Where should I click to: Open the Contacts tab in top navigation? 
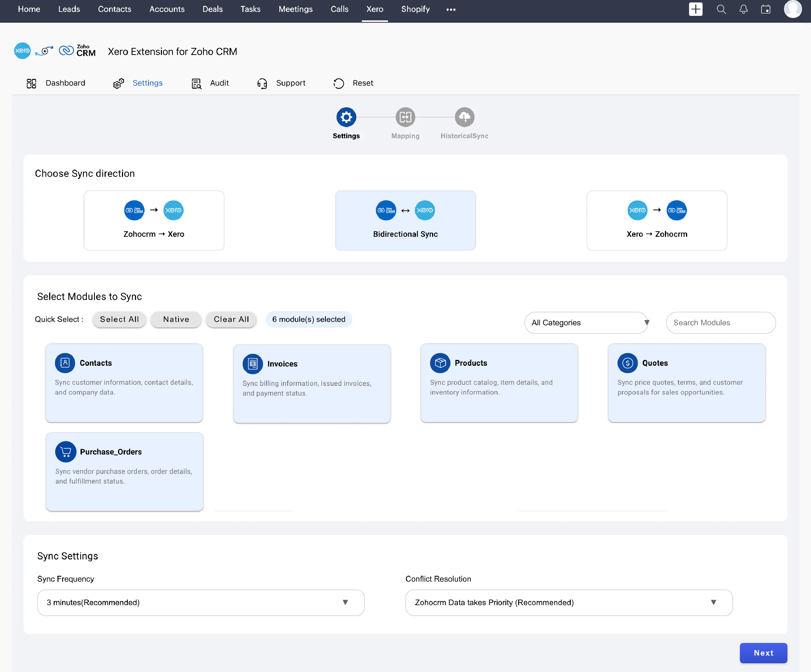point(114,9)
